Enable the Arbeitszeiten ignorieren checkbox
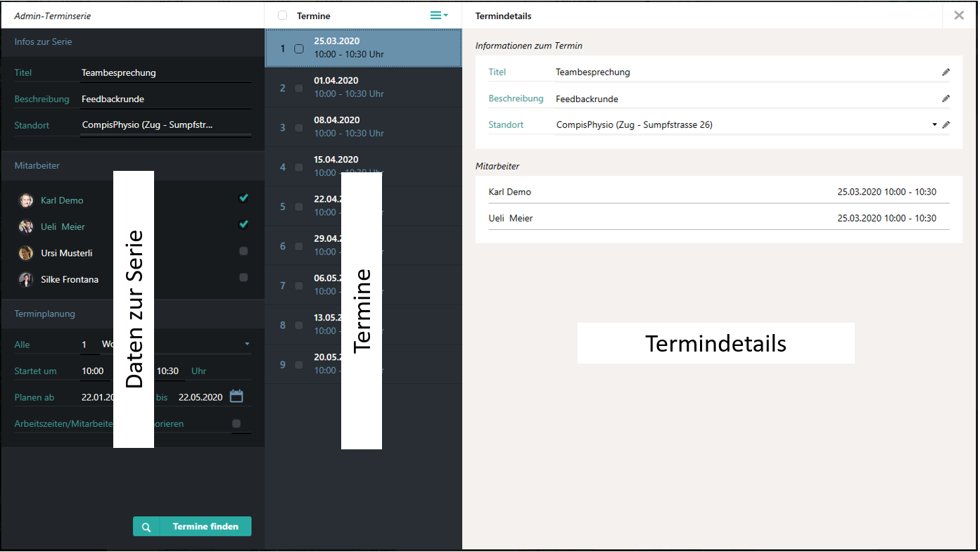This screenshot has width=980, height=552. pyautogui.click(x=236, y=423)
